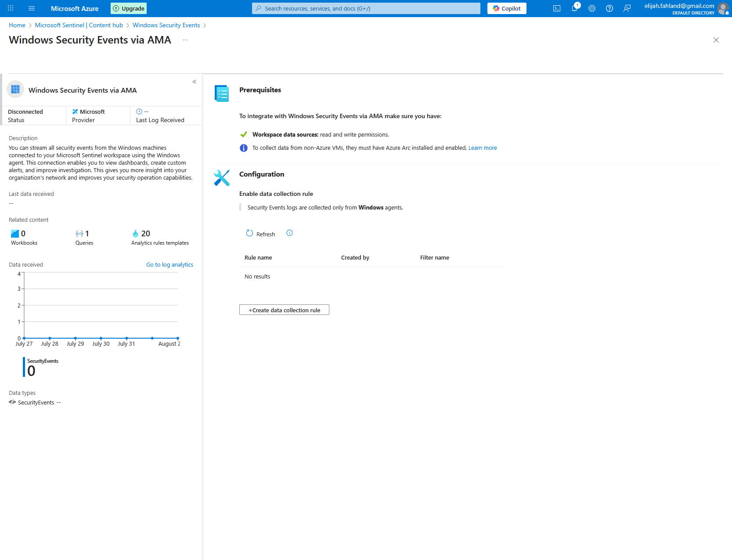The width and height of the screenshot is (732, 560).
Task: Sort by Created by column header
Action: [x=355, y=258]
